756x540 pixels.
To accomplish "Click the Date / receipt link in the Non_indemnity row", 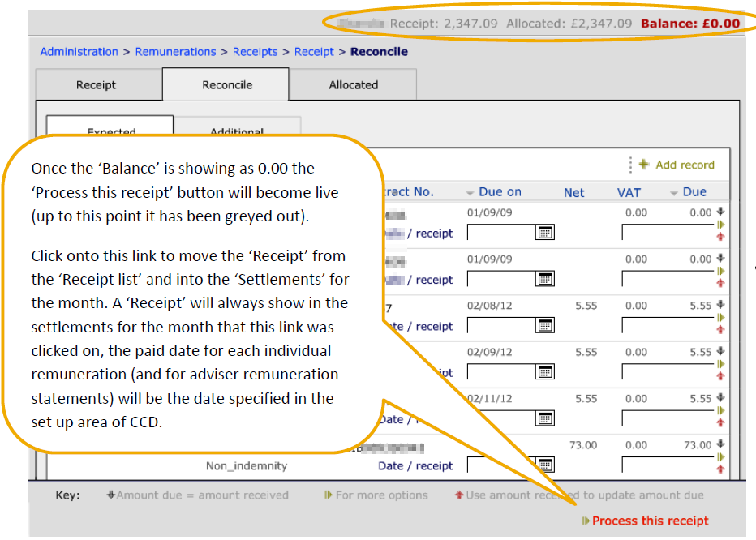I will [x=415, y=465].
